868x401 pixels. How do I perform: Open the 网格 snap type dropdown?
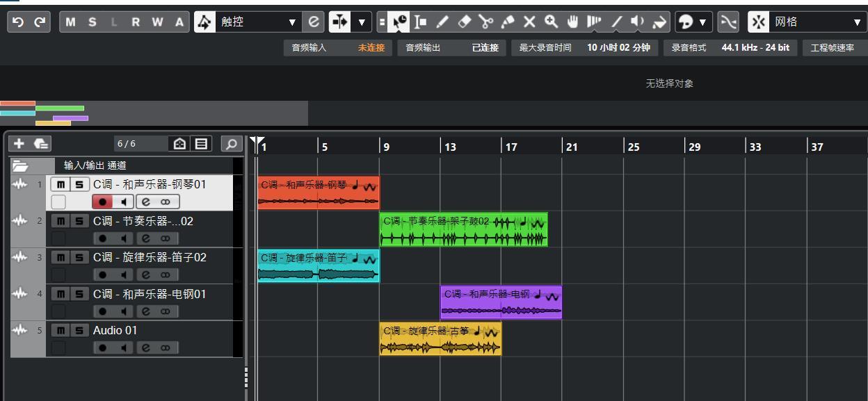click(x=857, y=22)
